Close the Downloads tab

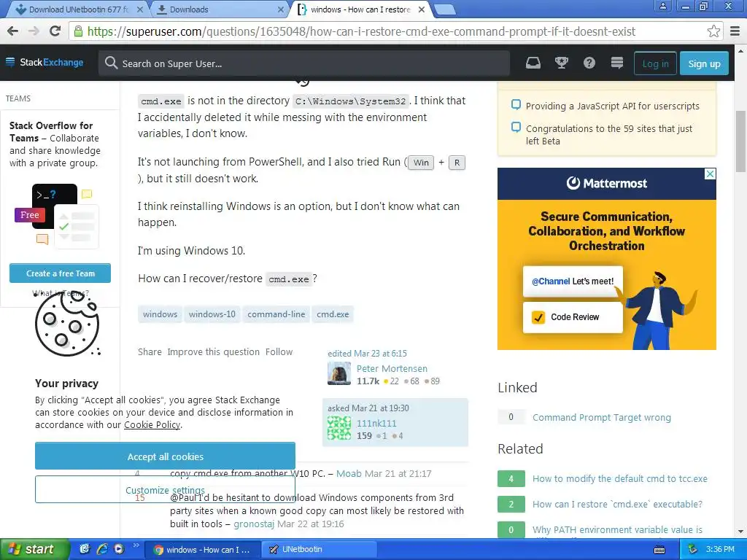click(x=281, y=9)
